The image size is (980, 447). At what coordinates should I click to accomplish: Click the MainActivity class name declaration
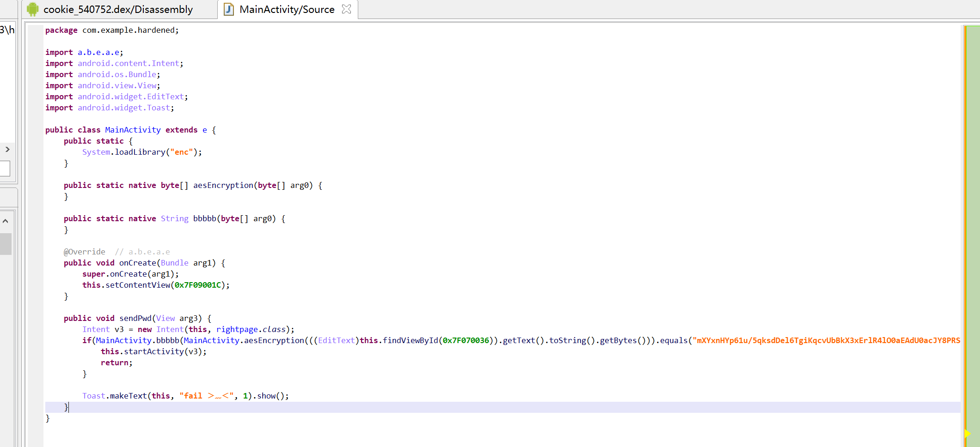(133, 130)
